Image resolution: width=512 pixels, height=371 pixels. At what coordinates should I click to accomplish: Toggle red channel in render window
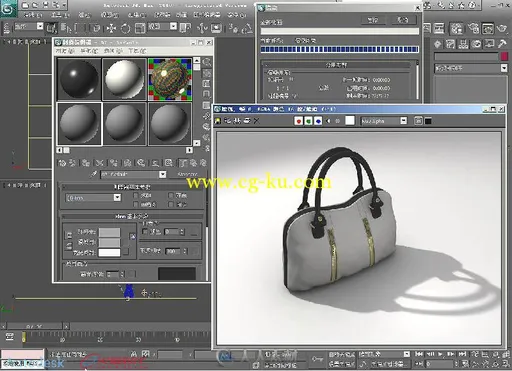[299, 121]
